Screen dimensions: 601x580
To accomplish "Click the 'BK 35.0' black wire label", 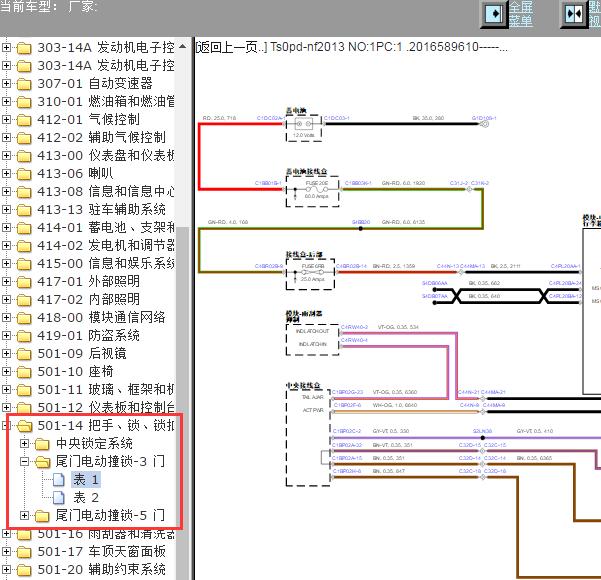I will click(428, 118).
